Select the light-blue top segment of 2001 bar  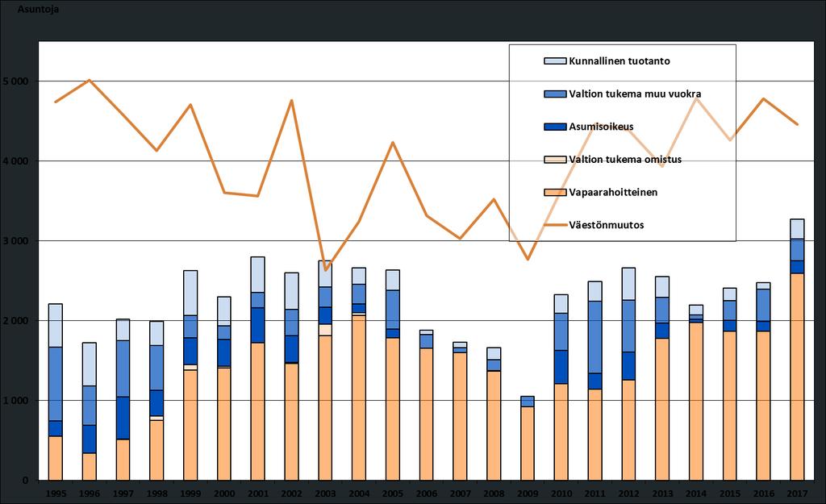click(x=257, y=275)
